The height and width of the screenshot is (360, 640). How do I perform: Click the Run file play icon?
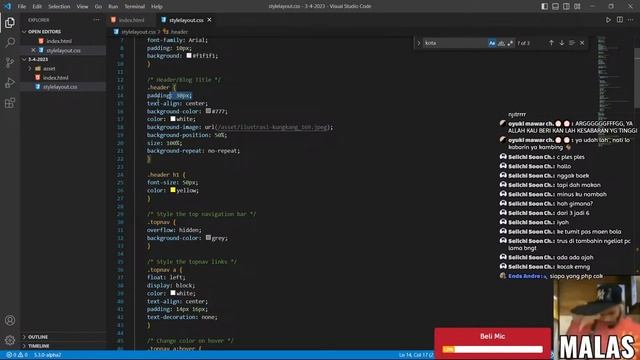(608, 20)
